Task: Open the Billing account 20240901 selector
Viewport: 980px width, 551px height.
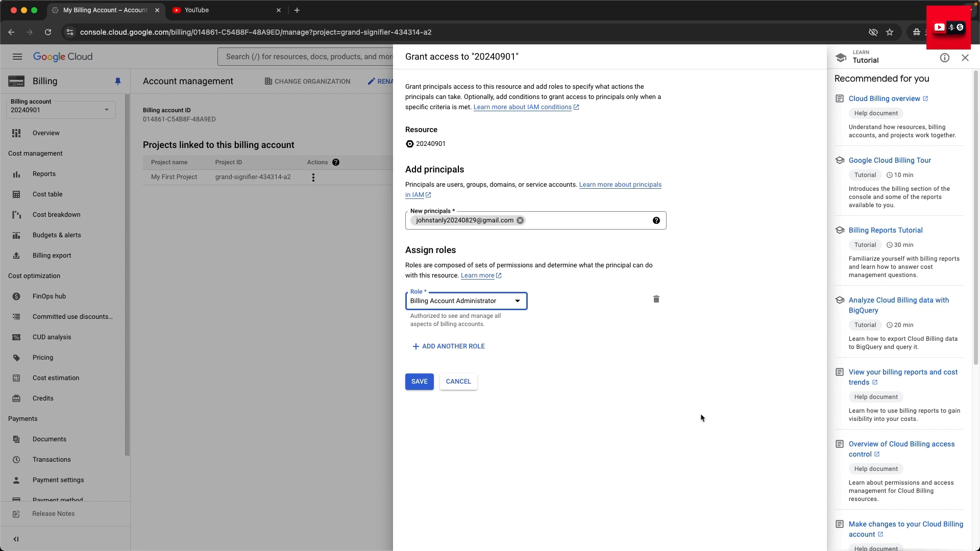Action: (x=61, y=107)
